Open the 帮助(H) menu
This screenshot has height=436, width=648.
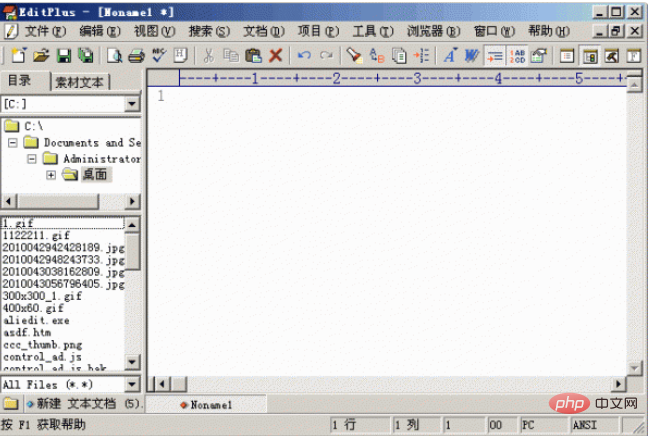549,31
